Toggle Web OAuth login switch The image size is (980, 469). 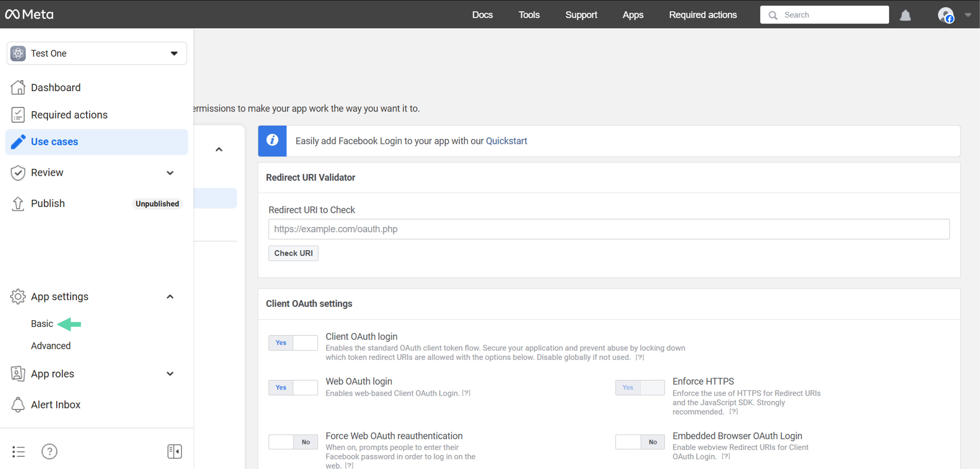click(x=293, y=388)
